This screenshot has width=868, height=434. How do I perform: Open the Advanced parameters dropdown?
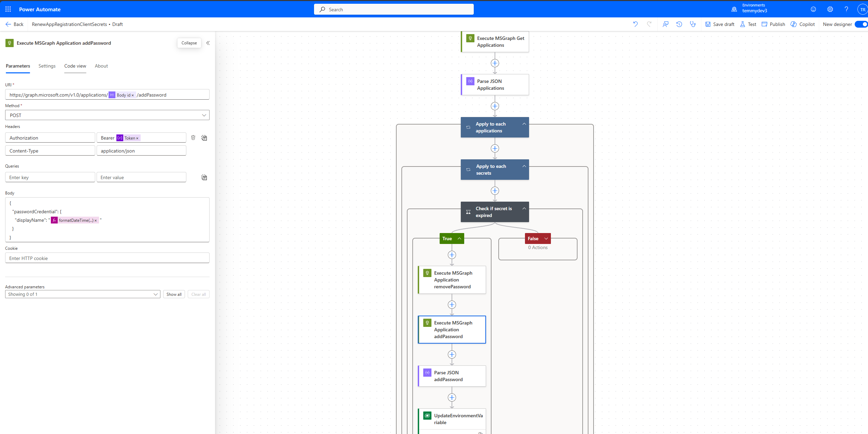(83, 294)
